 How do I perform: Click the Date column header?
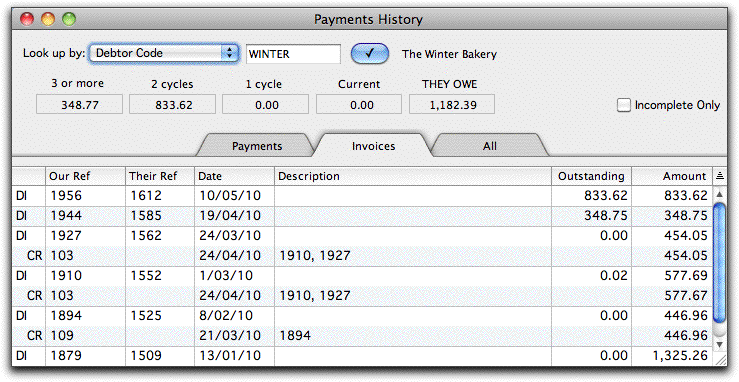pyautogui.click(x=234, y=176)
